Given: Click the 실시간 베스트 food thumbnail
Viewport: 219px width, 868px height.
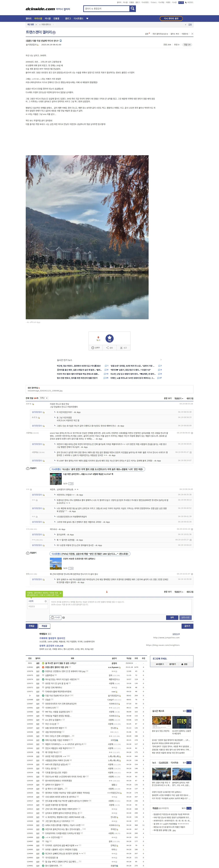Looking at the screenshot, I should (162, 722).
